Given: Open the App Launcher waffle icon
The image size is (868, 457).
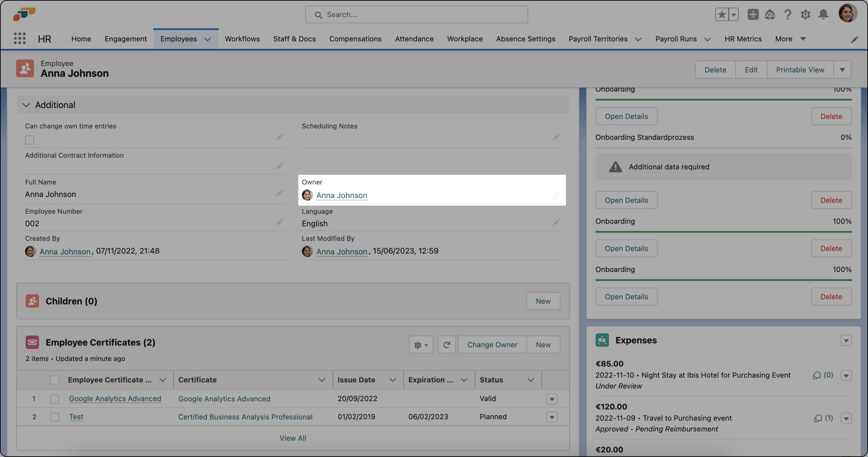Looking at the screenshot, I should coord(19,39).
